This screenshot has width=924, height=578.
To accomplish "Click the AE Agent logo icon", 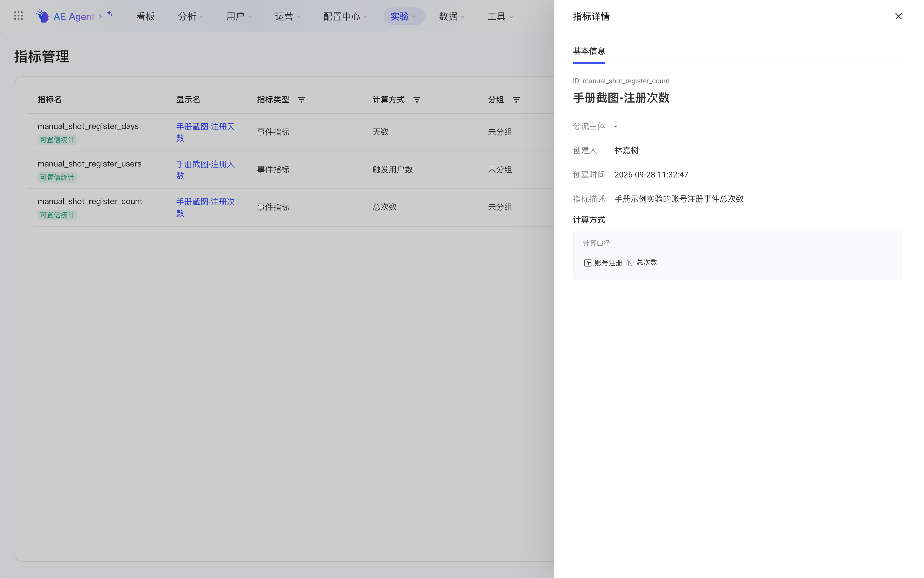I will tap(43, 16).
